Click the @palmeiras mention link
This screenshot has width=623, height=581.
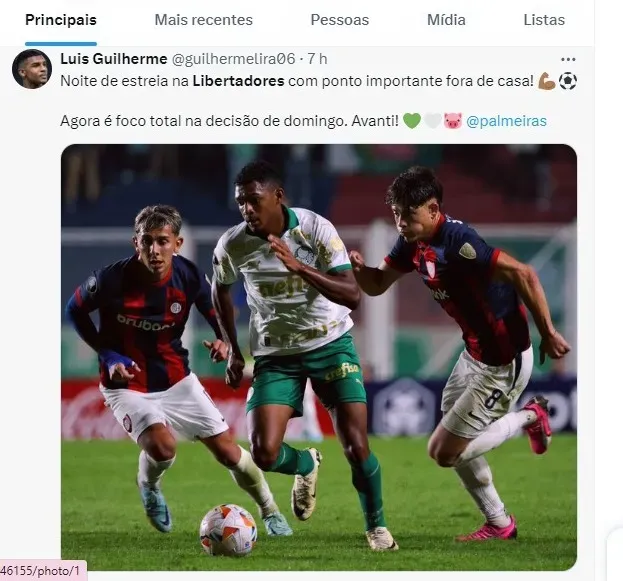(x=506, y=121)
